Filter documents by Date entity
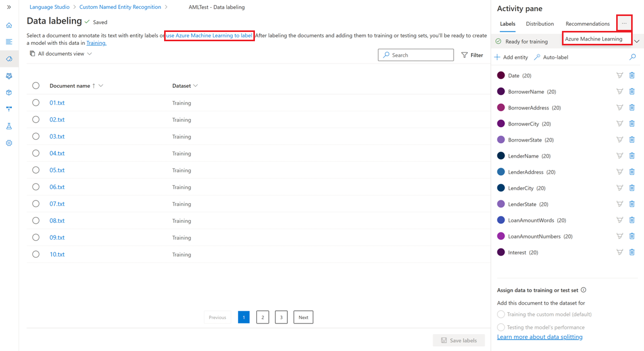 pyautogui.click(x=620, y=75)
